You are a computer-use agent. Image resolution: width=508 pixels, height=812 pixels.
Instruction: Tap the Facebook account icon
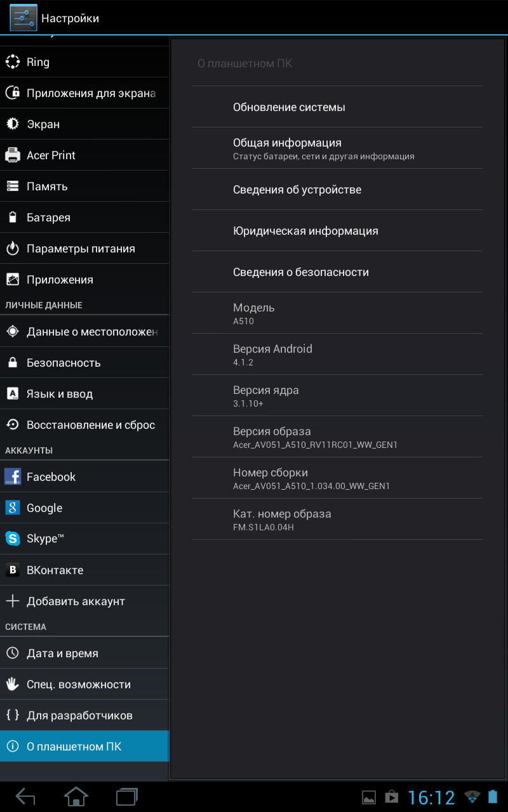point(13,476)
